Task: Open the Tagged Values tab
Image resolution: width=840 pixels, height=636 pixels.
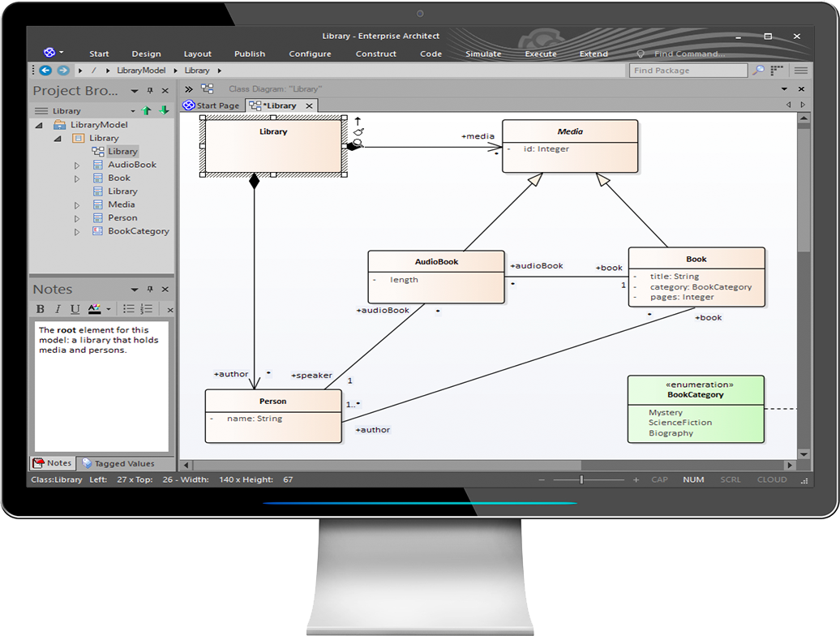Action: tap(123, 463)
